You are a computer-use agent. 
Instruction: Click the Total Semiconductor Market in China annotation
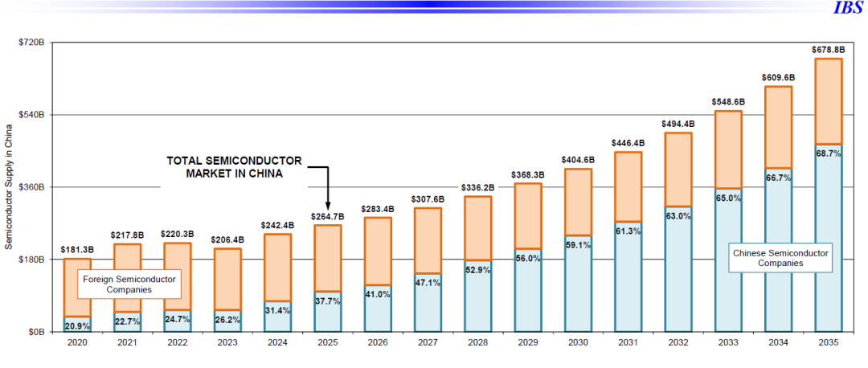coord(233,166)
